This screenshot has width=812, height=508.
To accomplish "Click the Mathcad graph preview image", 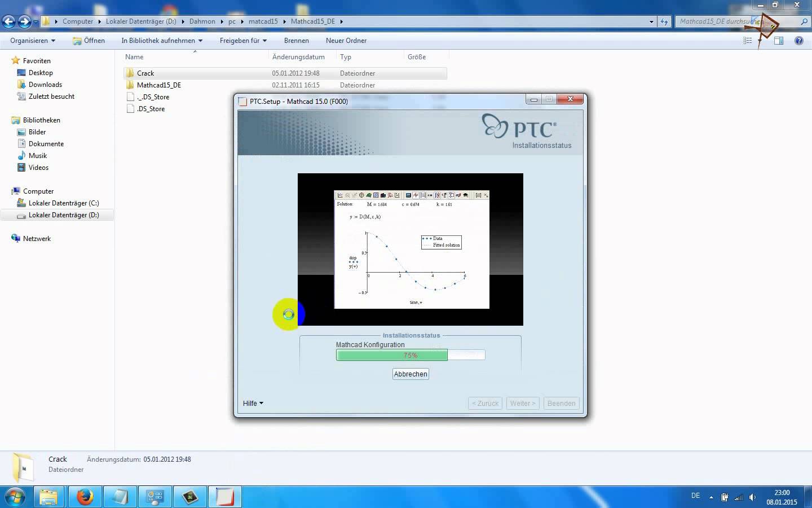I will click(411, 249).
